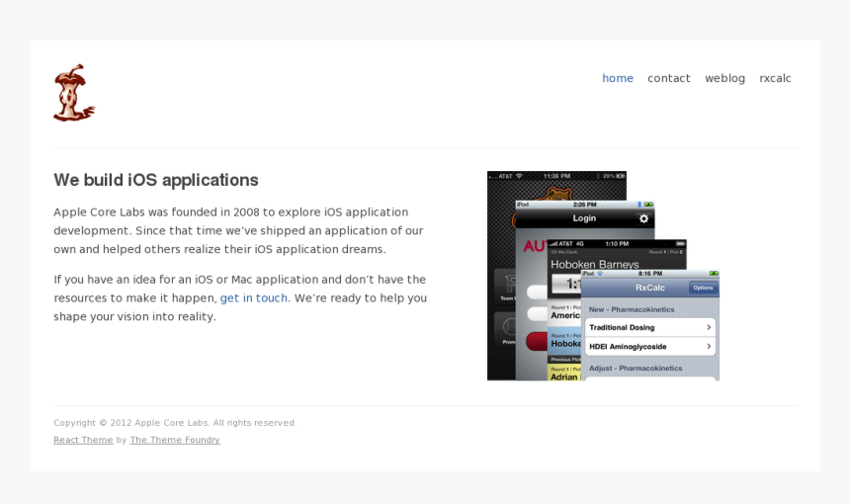850x504 pixels.
Task: Open the home navigation link
Action: point(618,78)
